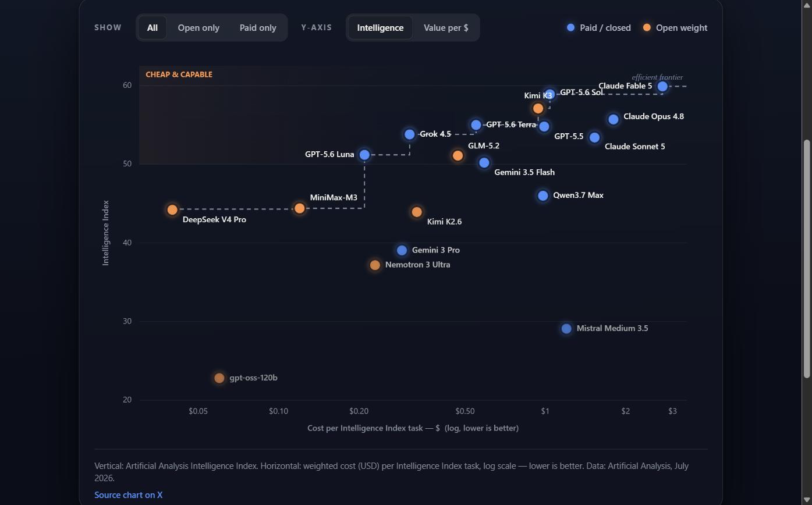
Task: Click the GPT-5.6 Sol data point
Action: tap(550, 93)
